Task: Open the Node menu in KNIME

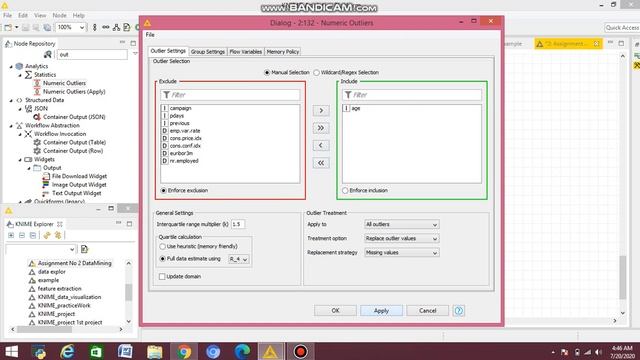Action: tap(59, 16)
